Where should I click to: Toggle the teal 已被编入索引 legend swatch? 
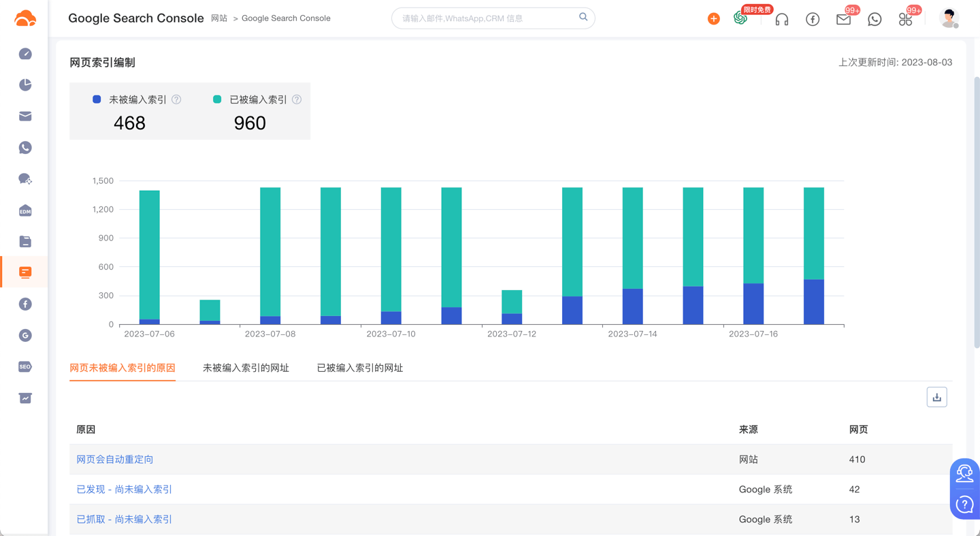tap(217, 99)
